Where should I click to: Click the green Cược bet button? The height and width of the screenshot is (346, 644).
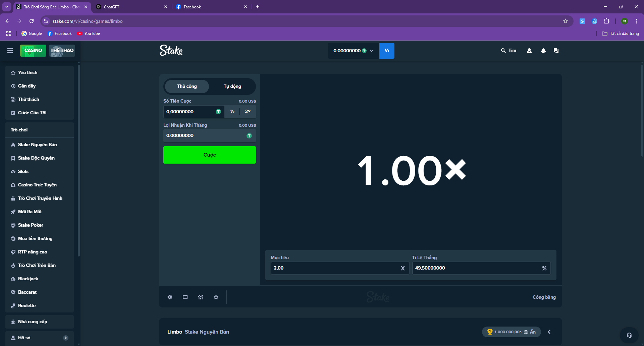[210, 155]
